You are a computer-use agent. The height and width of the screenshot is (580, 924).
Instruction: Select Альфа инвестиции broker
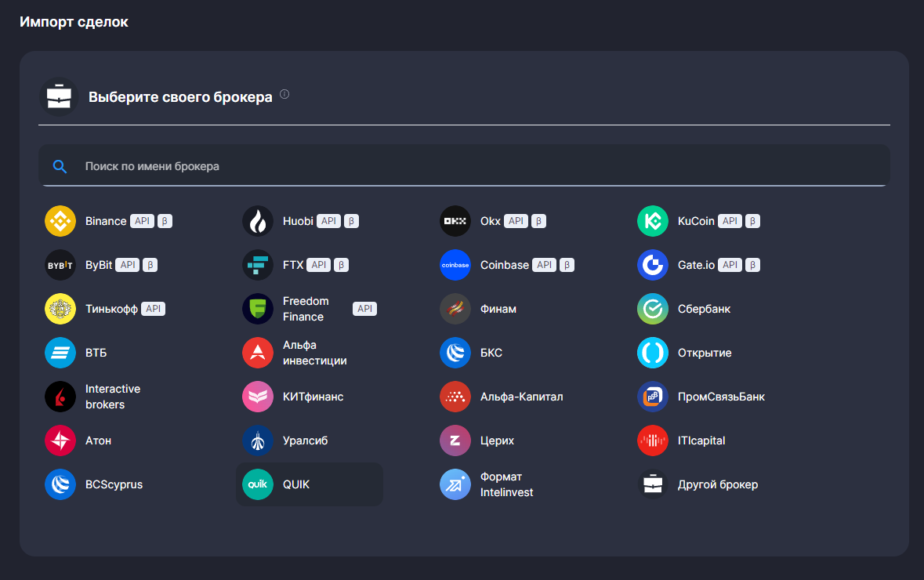tap(314, 353)
